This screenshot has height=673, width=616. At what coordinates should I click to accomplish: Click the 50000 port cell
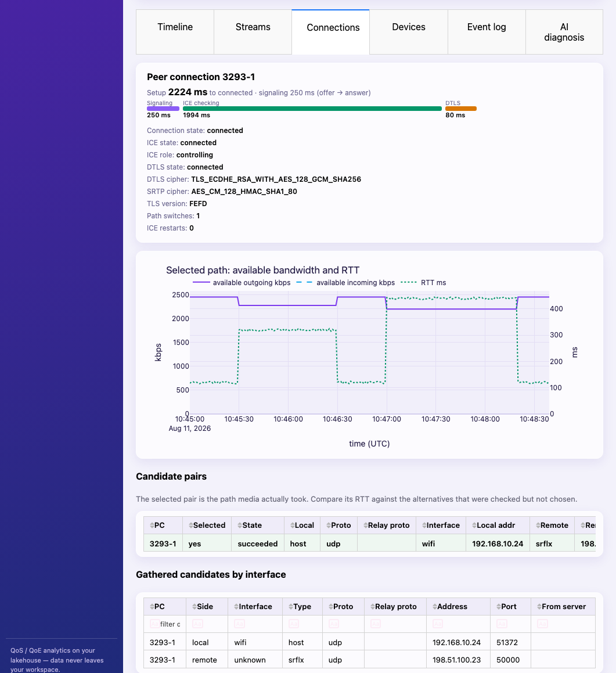[510, 660]
